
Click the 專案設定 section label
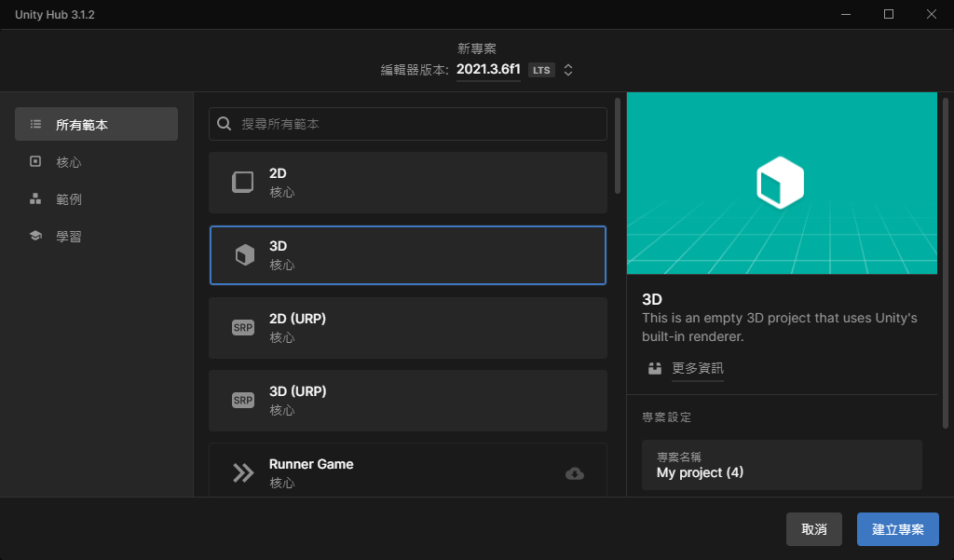[667, 417]
